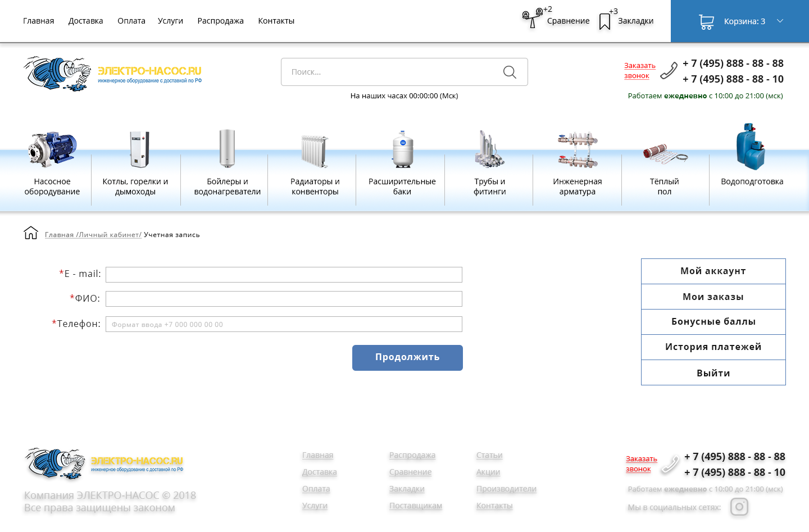Click footer Заказать звонок link
The width and height of the screenshot is (809, 532).
(x=642, y=464)
